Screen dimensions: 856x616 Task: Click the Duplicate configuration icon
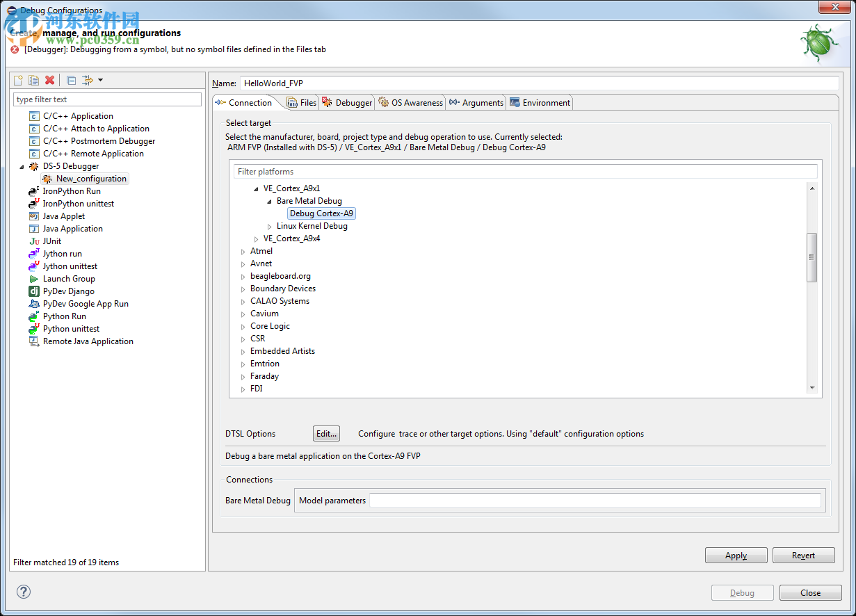(33, 81)
